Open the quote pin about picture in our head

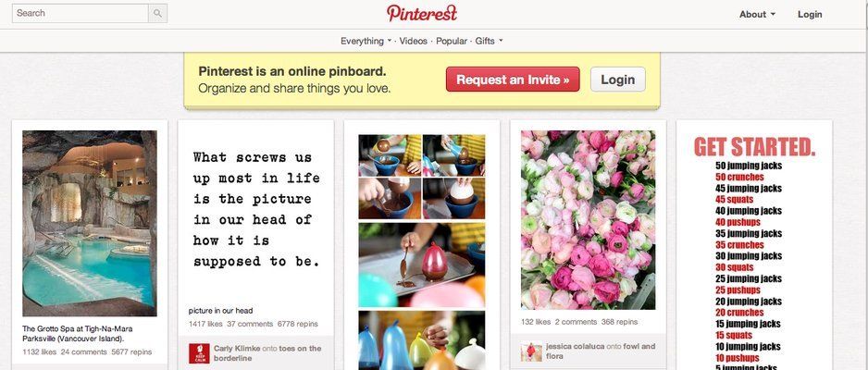[255, 210]
